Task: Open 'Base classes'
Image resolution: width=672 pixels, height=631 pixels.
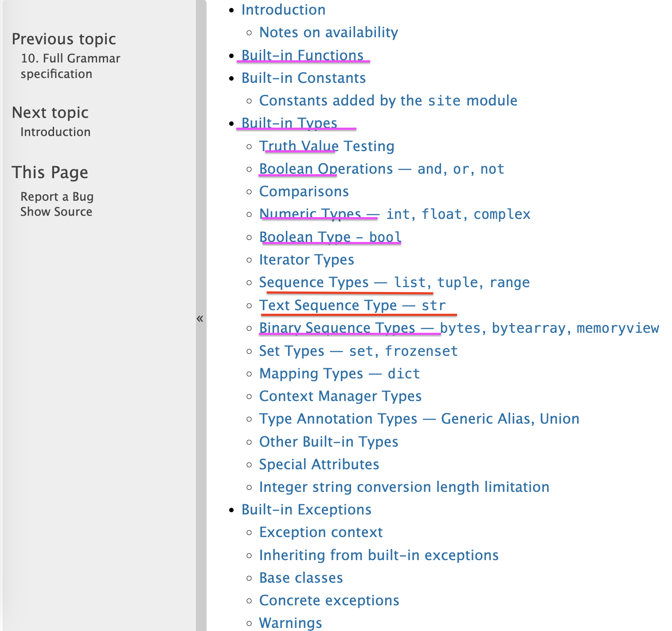Action: (301, 578)
